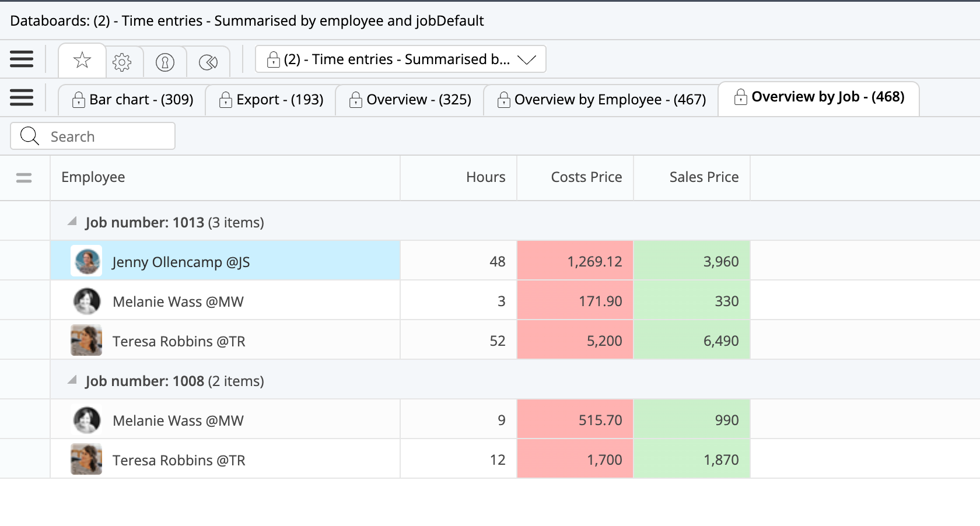Click sales price cell 1,870

[692, 460]
